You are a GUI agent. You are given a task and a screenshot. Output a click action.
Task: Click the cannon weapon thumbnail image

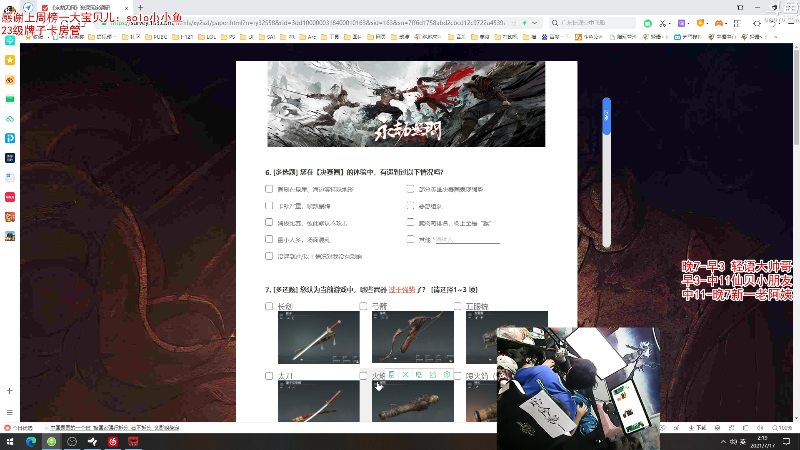[412, 401]
